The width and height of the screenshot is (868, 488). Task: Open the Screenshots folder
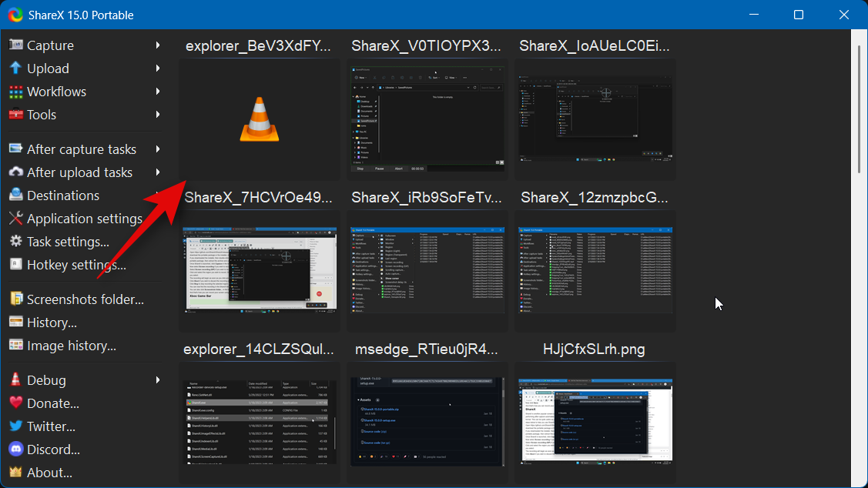(85, 299)
